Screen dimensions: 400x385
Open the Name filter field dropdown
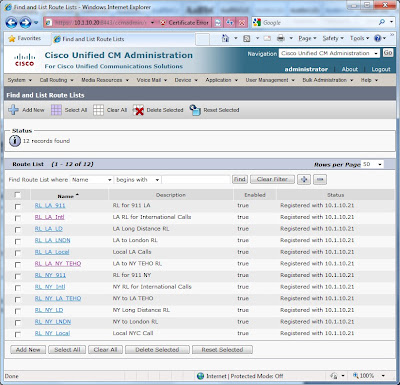pos(91,180)
